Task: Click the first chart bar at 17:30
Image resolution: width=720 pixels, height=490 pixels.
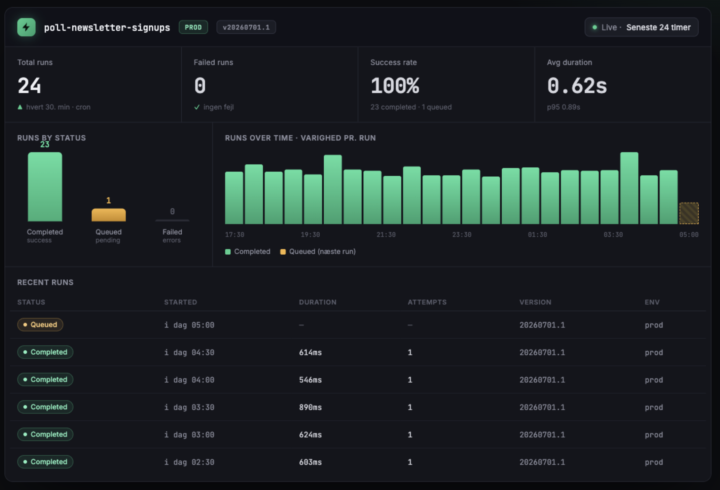Action: click(x=234, y=198)
